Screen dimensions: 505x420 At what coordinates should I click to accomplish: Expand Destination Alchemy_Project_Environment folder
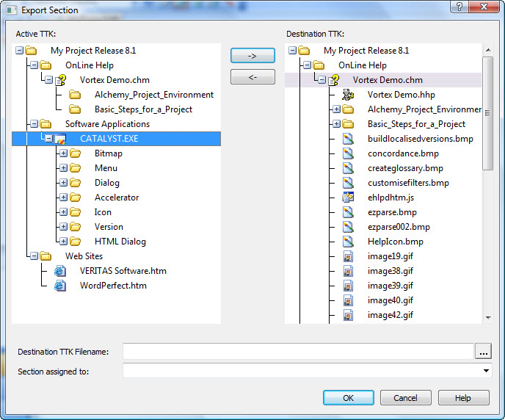pos(336,109)
